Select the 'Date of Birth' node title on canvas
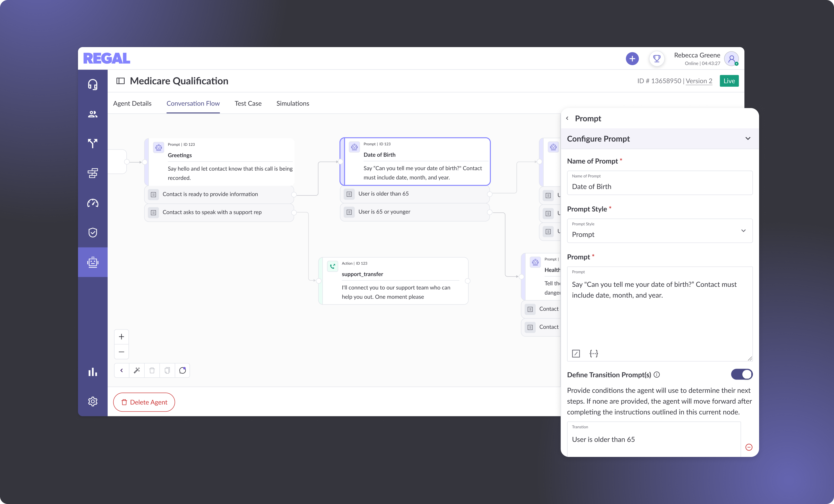Screen dimensions: 834x504 379,155
